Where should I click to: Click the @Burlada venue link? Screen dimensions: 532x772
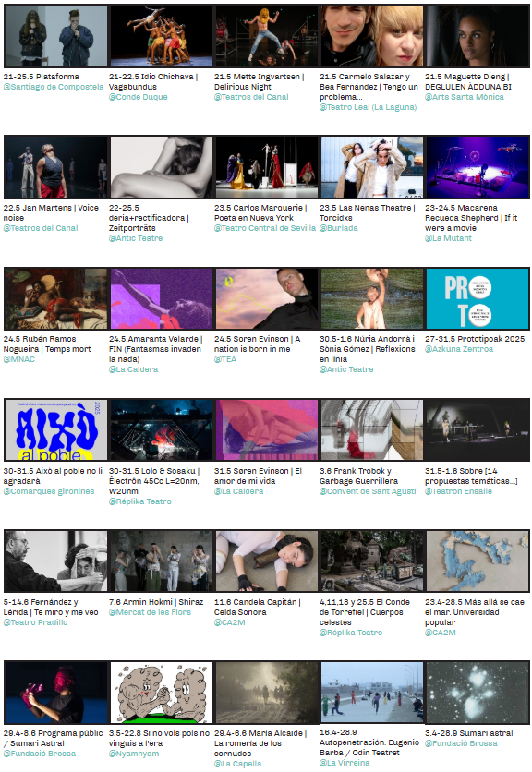pyautogui.click(x=339, y=228)
